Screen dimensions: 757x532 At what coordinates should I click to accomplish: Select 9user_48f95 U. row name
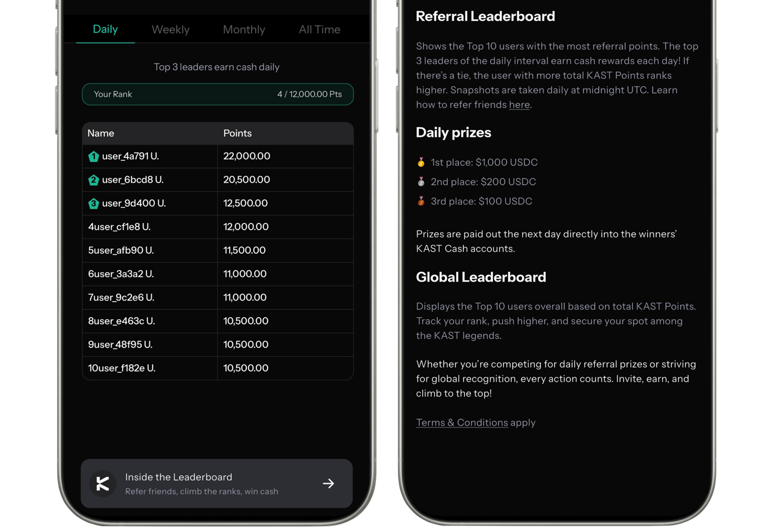click(120, 345)
